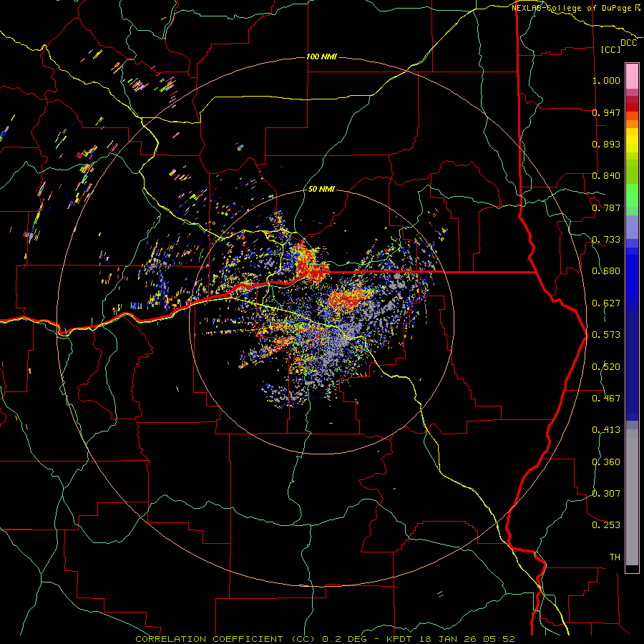This screenshot has height=644, width=644.
Task: Click the 0.840 scale value
Action: coord(606,176)
